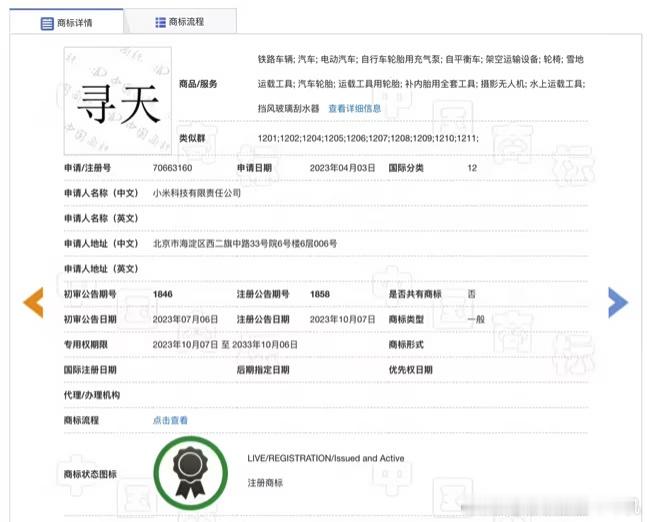Select the 优先权日期 label
The width and height of the screenshot is (647, 522).
pos(411,370)
